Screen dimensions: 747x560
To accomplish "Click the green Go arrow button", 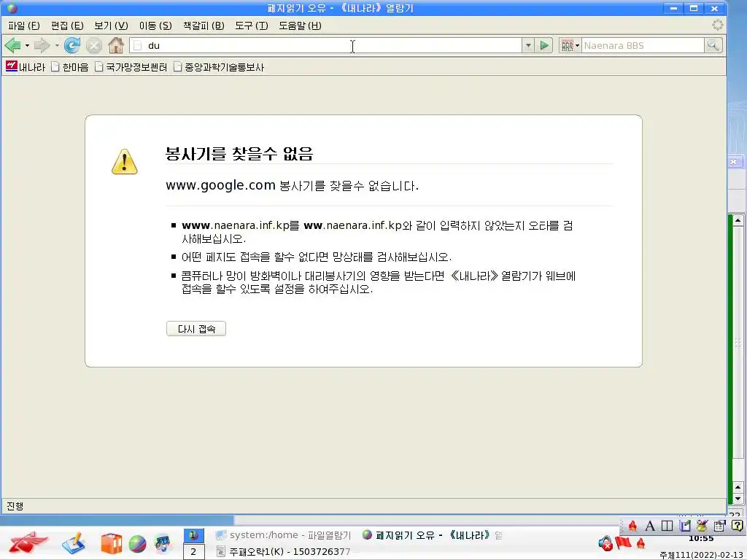I will pos(543,46).
